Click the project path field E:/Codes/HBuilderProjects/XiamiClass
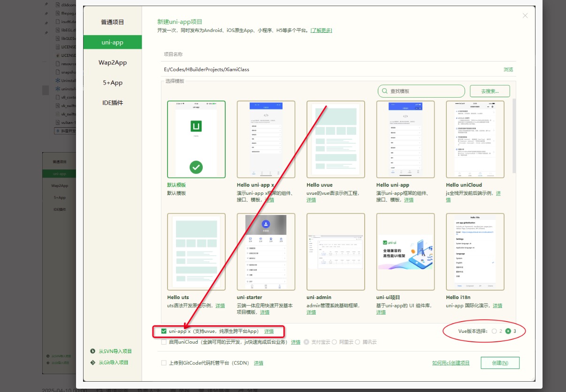The width and height of the screenshot is (566, 392). (331, 69)
